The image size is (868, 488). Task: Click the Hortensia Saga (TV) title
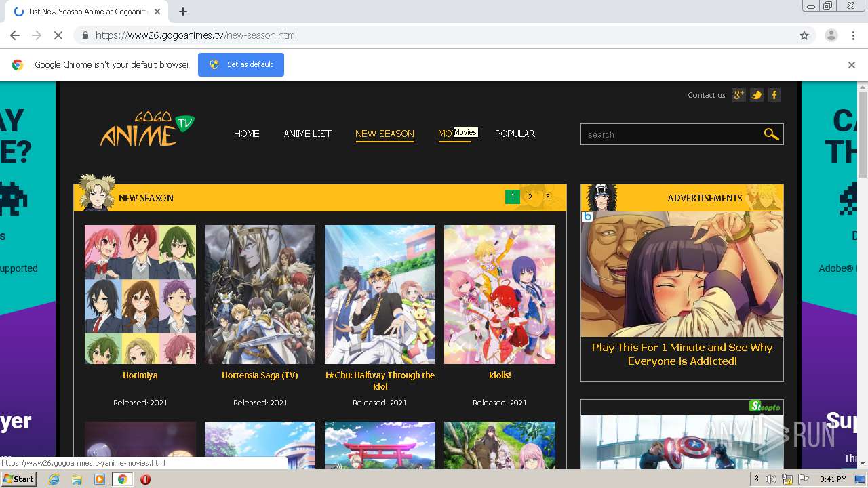(x=260, y=375)
